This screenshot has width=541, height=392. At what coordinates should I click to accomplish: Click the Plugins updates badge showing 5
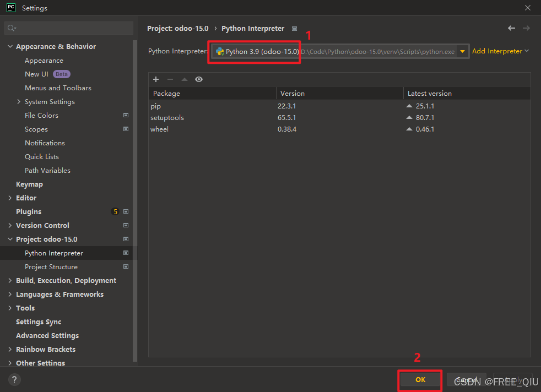tap(115, 211)
